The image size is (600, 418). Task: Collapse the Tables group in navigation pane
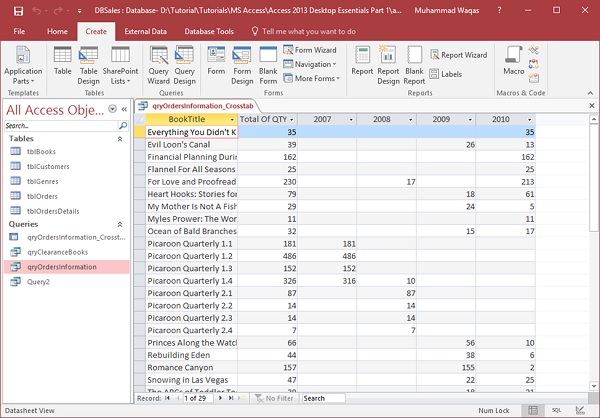[119, 138]
